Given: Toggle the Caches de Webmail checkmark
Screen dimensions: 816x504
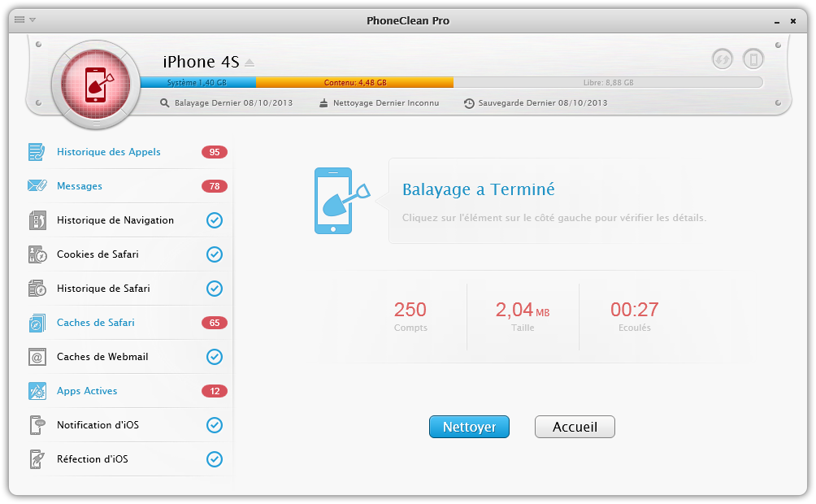Looking at the screenshot, I should [x=215, y=357].
